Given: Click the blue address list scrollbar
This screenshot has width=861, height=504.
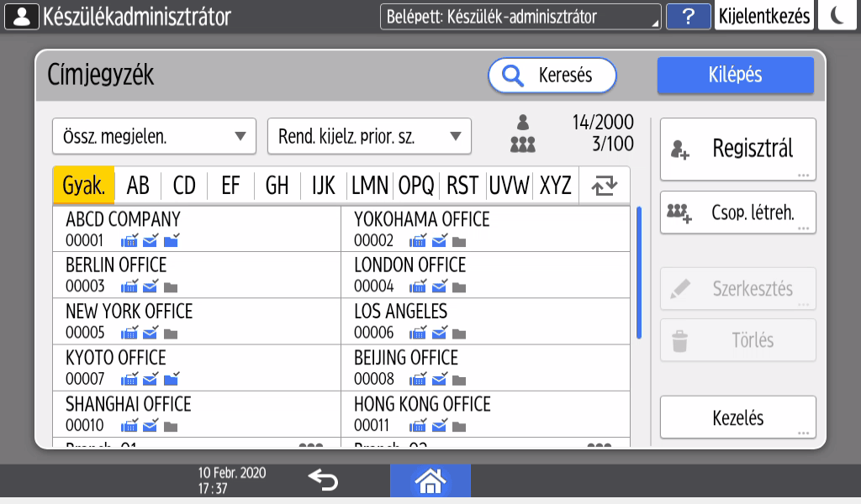Looking at the screenshot, I should click(638, 273).
